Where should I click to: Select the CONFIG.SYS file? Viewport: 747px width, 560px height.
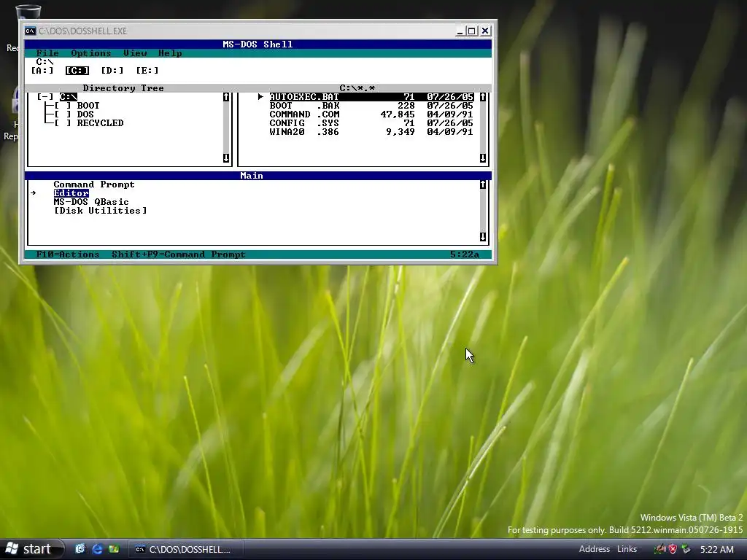[371, 122]
